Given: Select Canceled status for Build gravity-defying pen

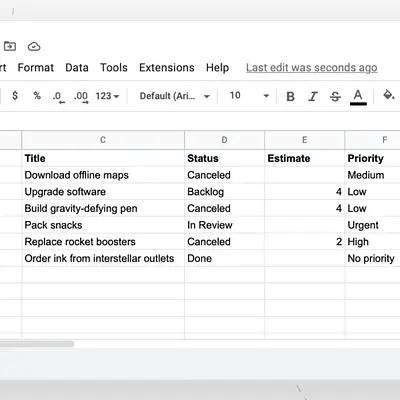Looking at the screenshot, I should coord(224,208).
